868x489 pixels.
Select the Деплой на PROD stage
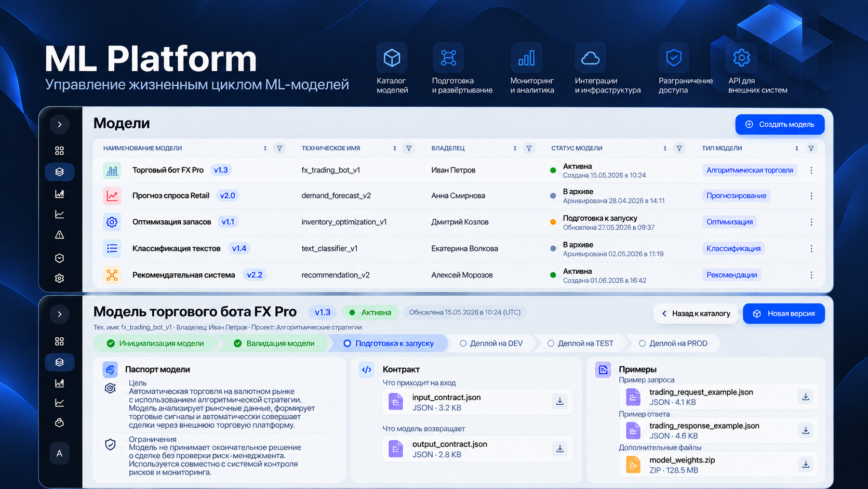tap(673, 343)
